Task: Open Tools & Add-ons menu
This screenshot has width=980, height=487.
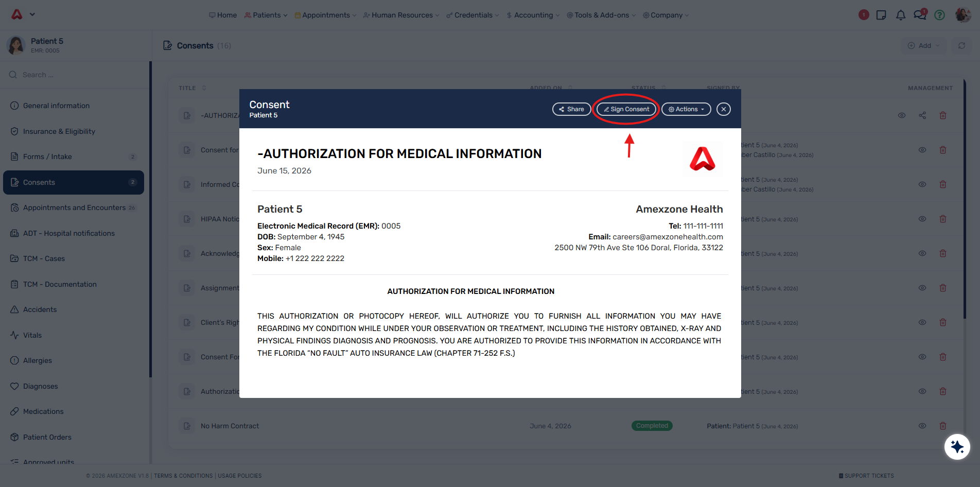Action: tap(601, 15)
